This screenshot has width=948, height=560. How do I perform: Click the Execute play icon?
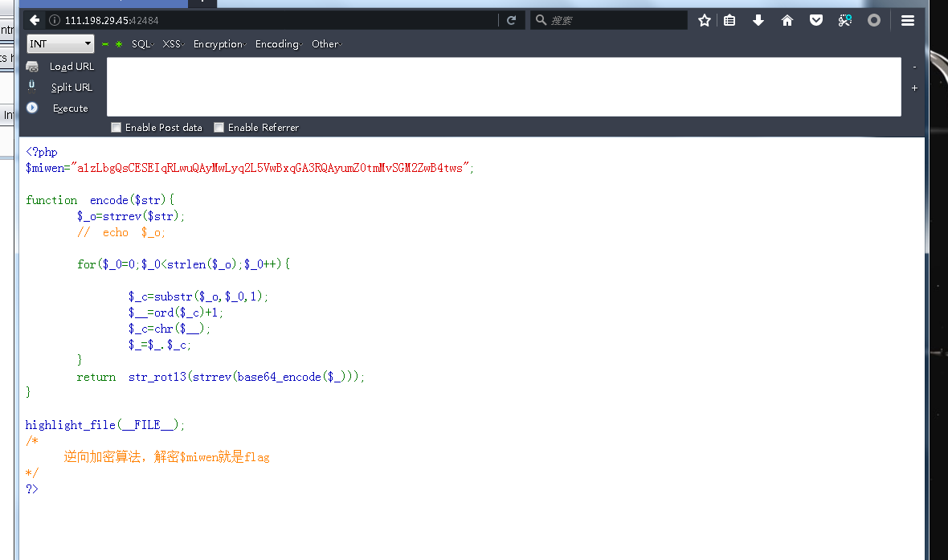[x=32, y=108]
